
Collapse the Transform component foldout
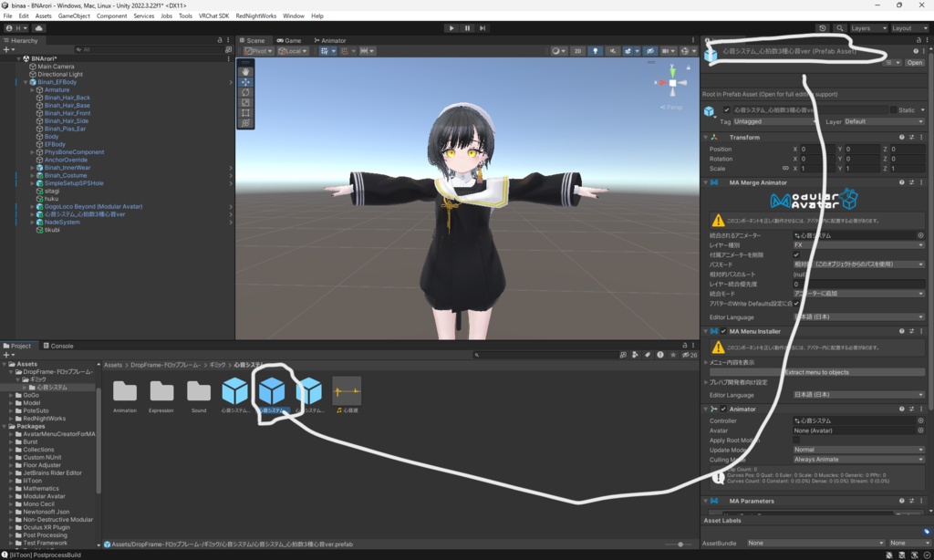coord(706,137)
